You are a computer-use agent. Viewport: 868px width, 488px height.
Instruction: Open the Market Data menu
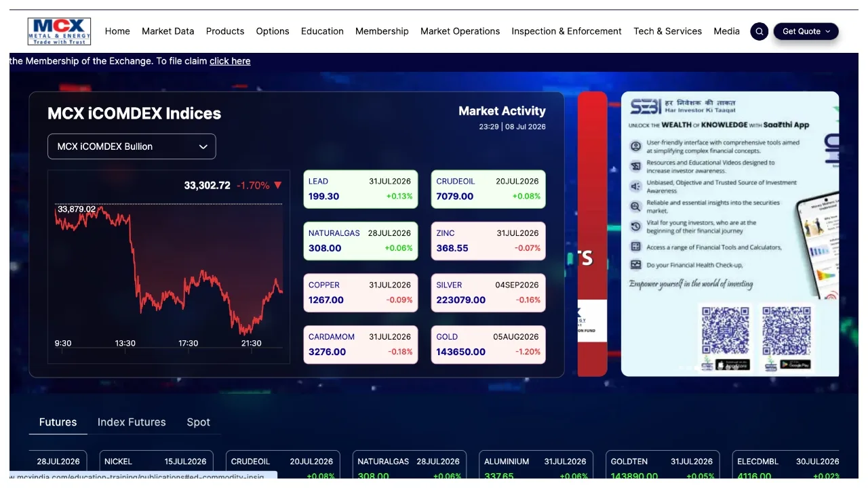pyautogui.click(x=167, y=31)
